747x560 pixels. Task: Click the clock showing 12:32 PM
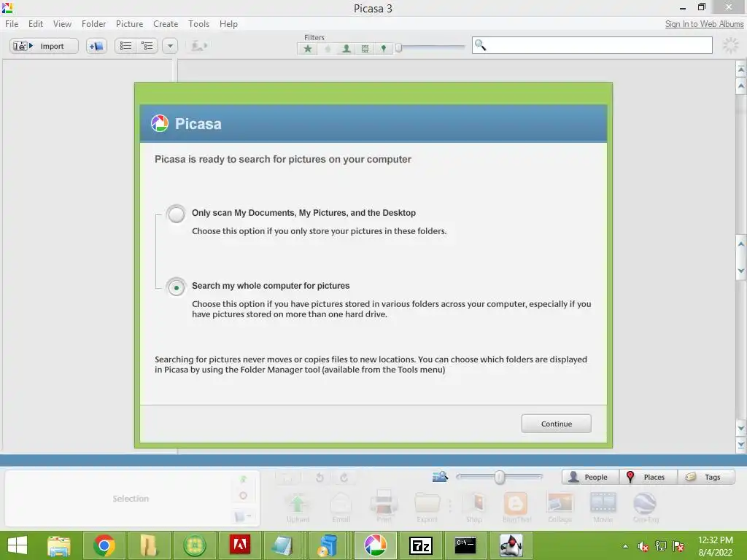(715, 540)
